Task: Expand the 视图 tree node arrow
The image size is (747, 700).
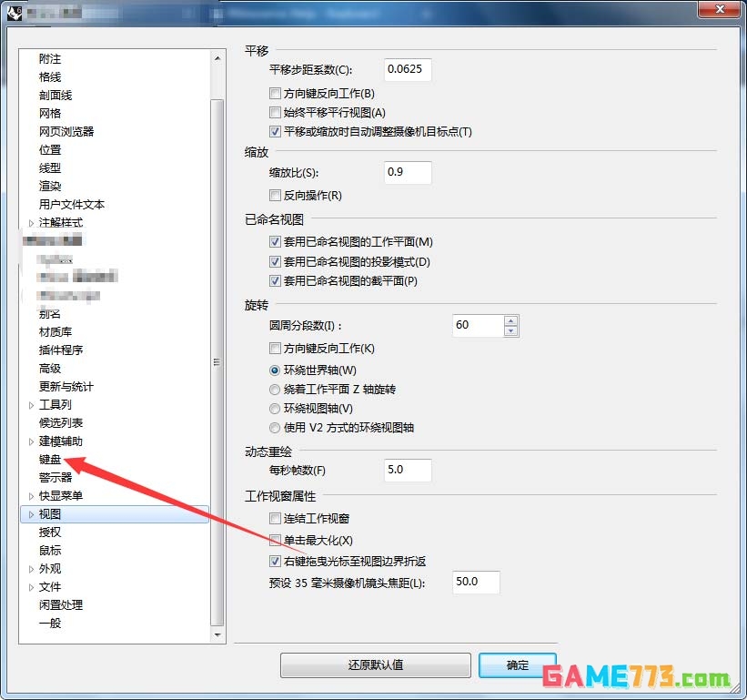Action: pyautogui.click(x=31, y=514)
